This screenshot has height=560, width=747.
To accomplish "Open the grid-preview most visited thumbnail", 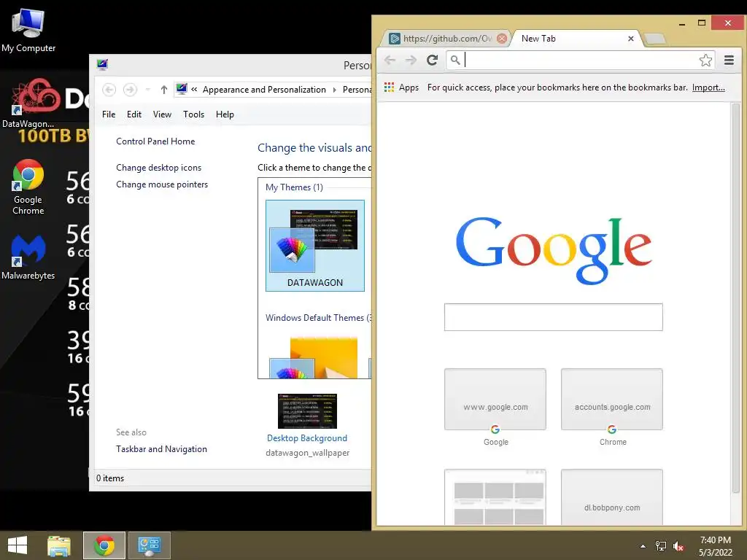I will pyautogui.click(x=495, y=497).
